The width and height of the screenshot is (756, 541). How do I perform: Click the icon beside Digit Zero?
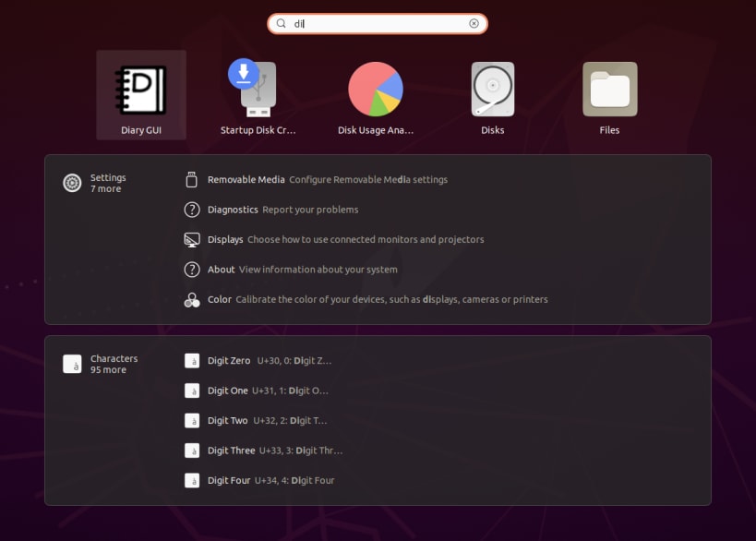pos(192,361)
